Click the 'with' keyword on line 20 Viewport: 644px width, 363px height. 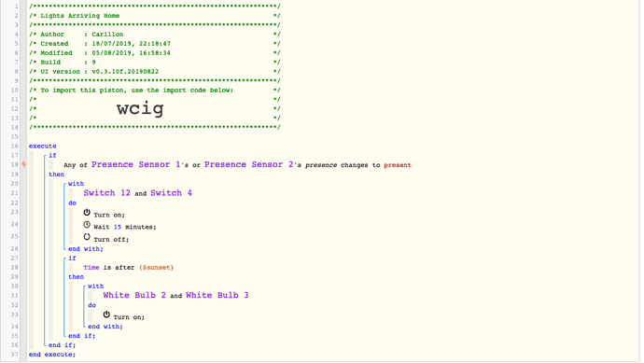click(76, 184)
